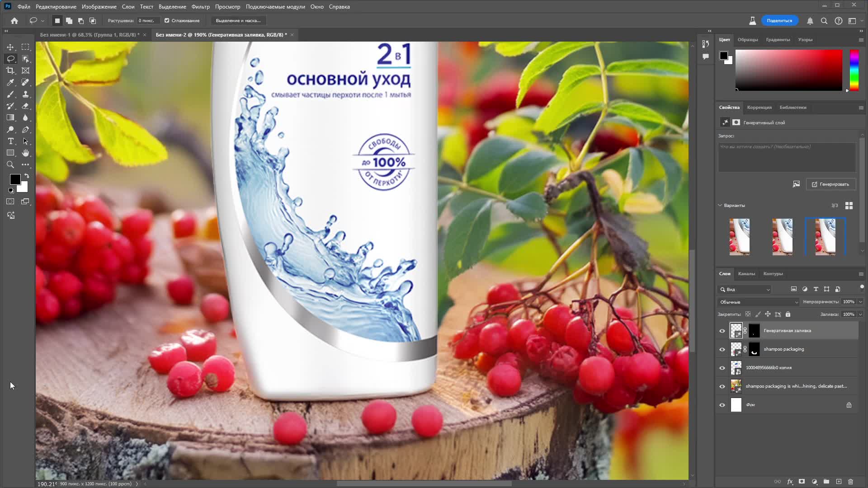Screen dimensions: 868x488
Task: Click the delete layer trash icon
Action: click(x=850, y=482)
